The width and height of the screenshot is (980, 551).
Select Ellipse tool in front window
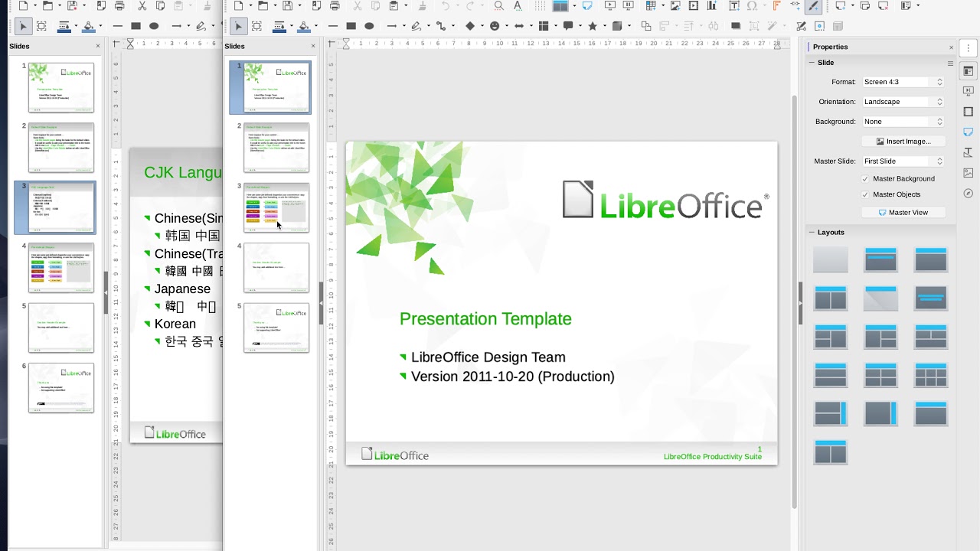pos(369,26)
